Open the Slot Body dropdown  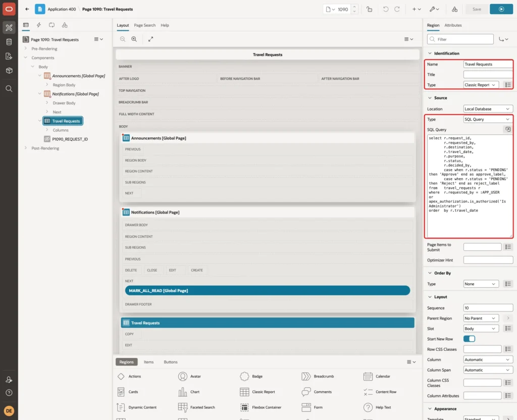pyautogui.click(x=481, y=329)
